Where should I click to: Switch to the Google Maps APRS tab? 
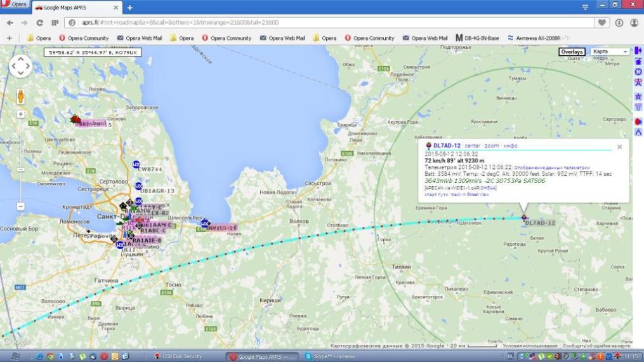pos(73,8)
